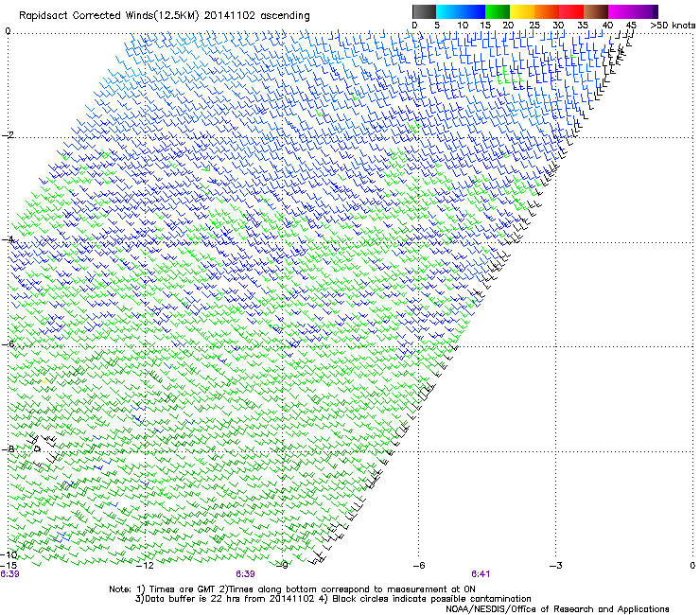
Task: Click the '30' label under the color bar
Action: 558,25
